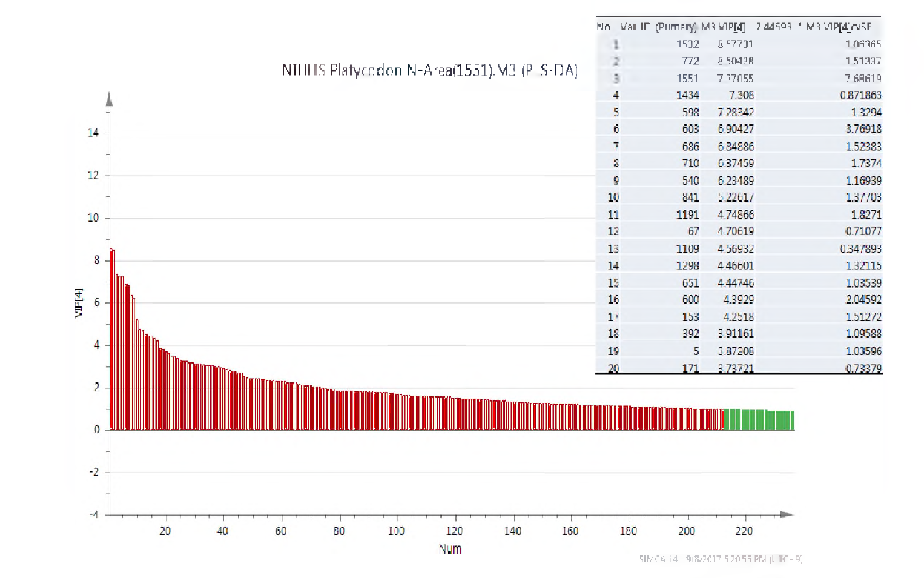Select cvSE value '1.7374'
This screenshot has height=578, width=924.
[866, 163]
